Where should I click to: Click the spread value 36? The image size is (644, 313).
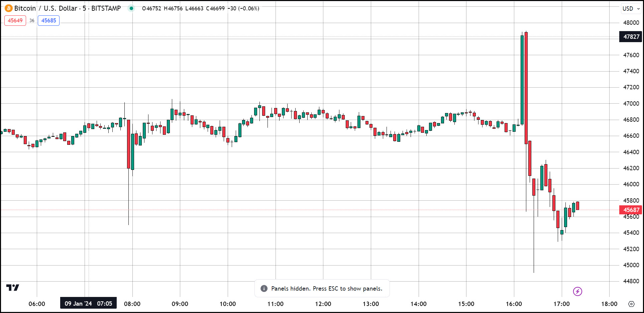coord(32,20)
